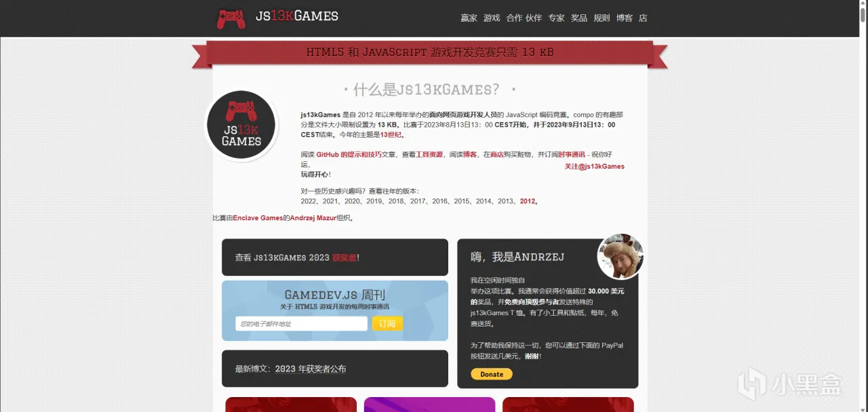Open the 2014 past edition link
The width and height of the screenshot is (868, 412).
(x=484, y=201)
